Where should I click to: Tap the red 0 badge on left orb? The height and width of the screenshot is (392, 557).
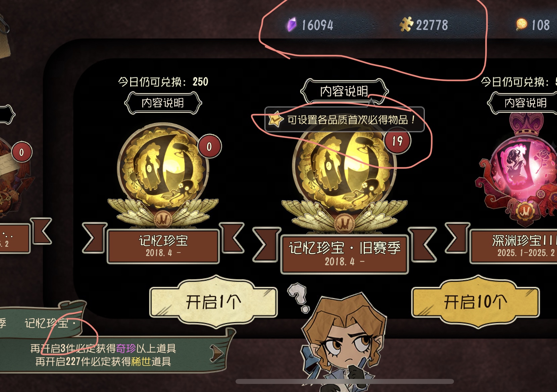click(209, 147)
